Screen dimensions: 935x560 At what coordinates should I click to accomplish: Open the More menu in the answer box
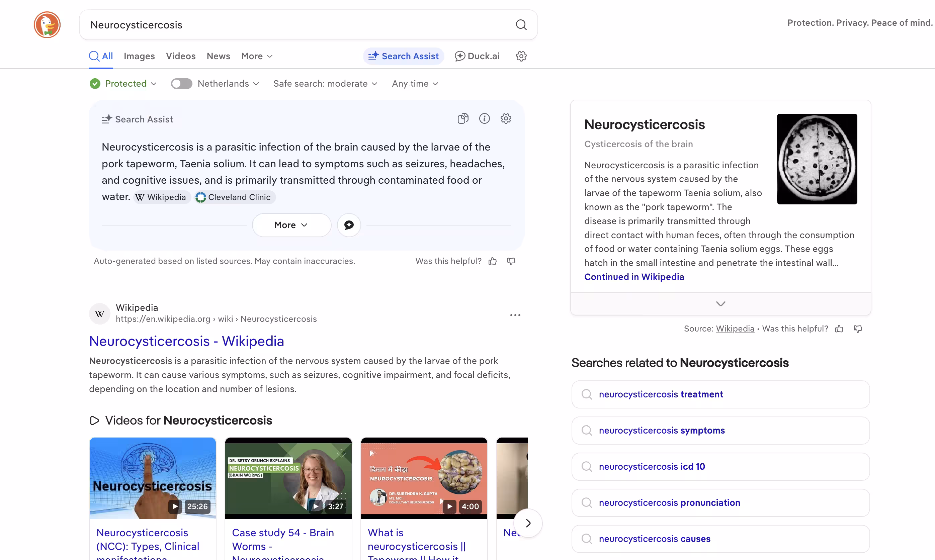coord(291,224)
